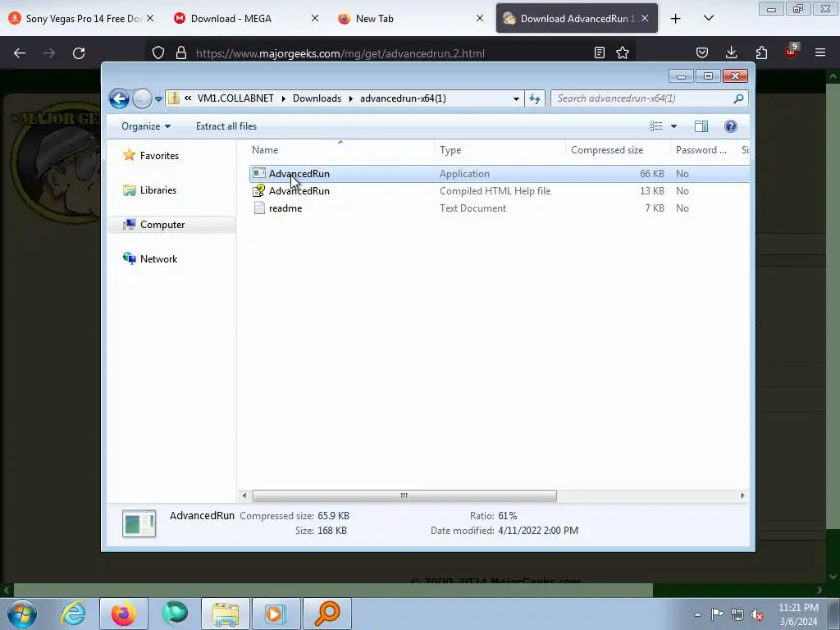
Task: Close the Download AdvancedRun tab
Action: (x=645, y=19)
